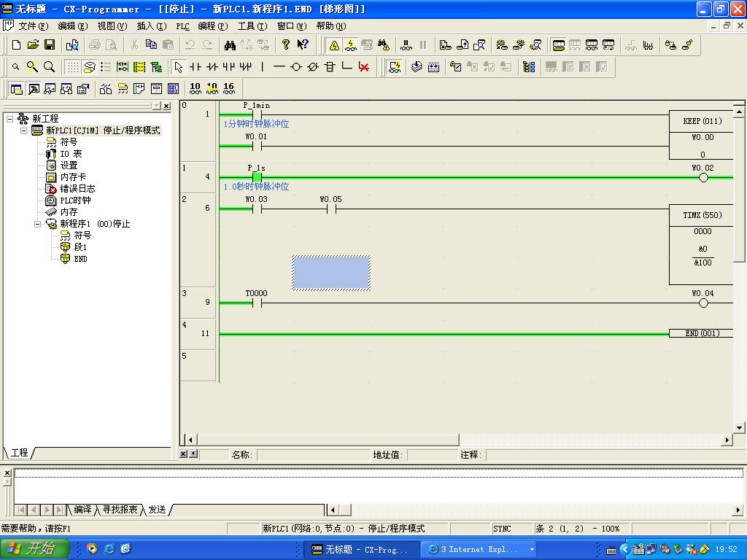Open Help with yellow question mark icon
This screenshot has height=560, width=747.
point(286,44)
